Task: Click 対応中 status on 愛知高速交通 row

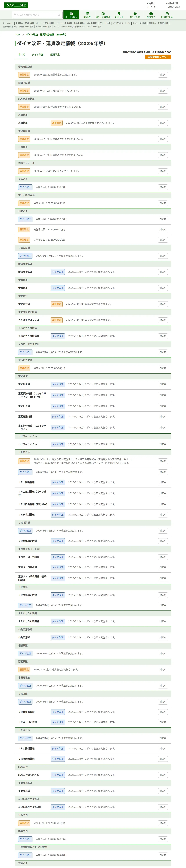Action: (x=163, y=75)
